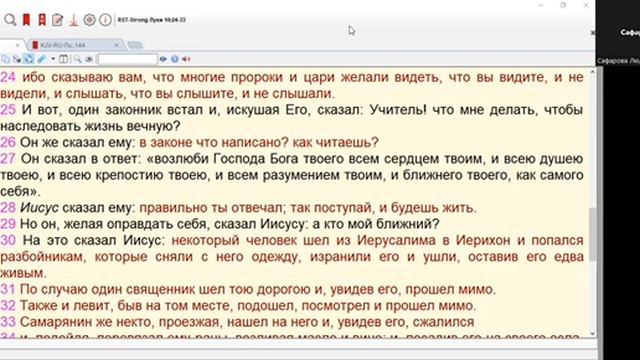Screen dimensions: 640x360
Task: Click the chain link icon
Action: pos(42,59)
